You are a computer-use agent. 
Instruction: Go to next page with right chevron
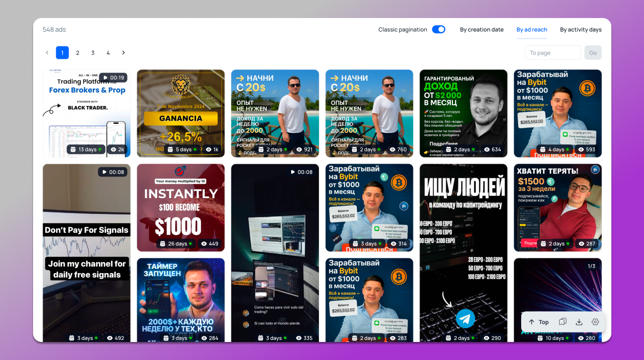pyautogui.click(x=123, y=53)
